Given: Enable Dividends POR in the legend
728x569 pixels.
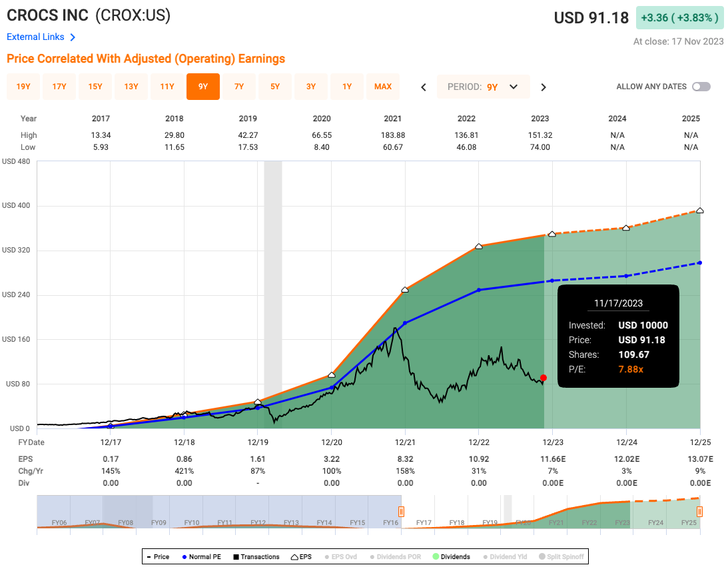Looking at the screenshot, I should (396, 556).
